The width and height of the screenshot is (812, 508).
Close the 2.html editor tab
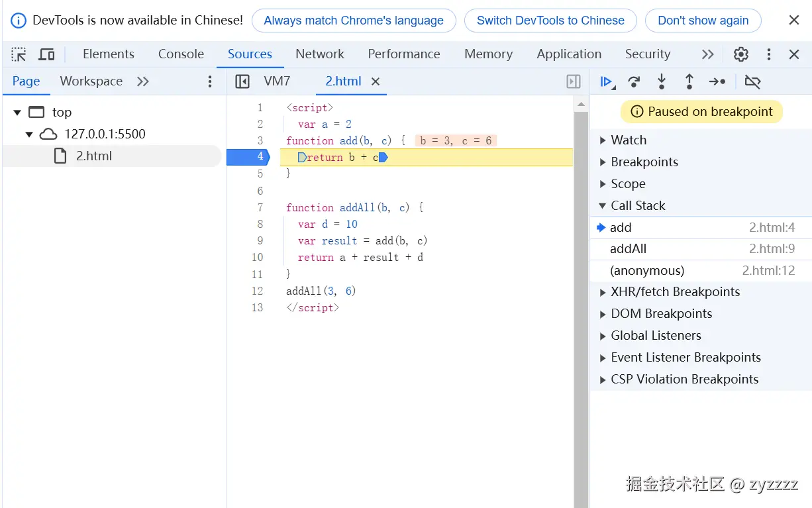coord(376,81)
